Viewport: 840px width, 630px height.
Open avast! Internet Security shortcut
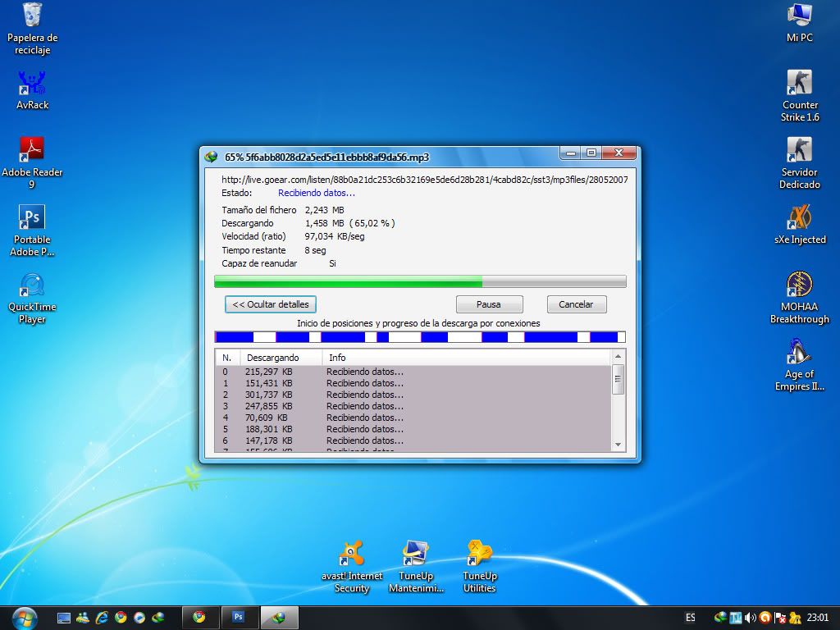(x=352, y=555)
